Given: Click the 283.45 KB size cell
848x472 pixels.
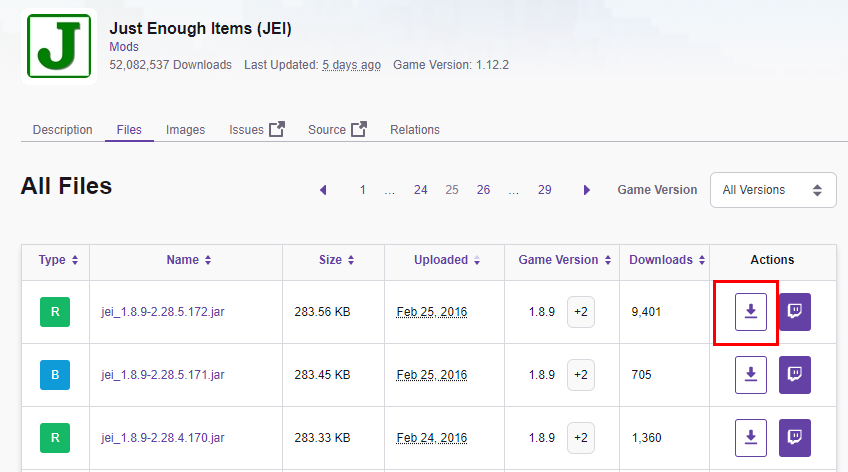Looking at the screenshot, I should tap(322, 375).
